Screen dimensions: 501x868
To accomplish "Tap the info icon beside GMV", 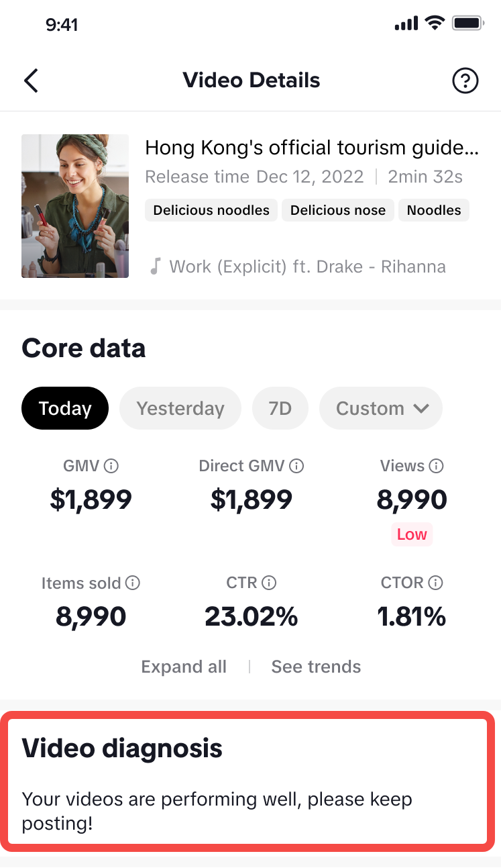I will click(112, 466).
